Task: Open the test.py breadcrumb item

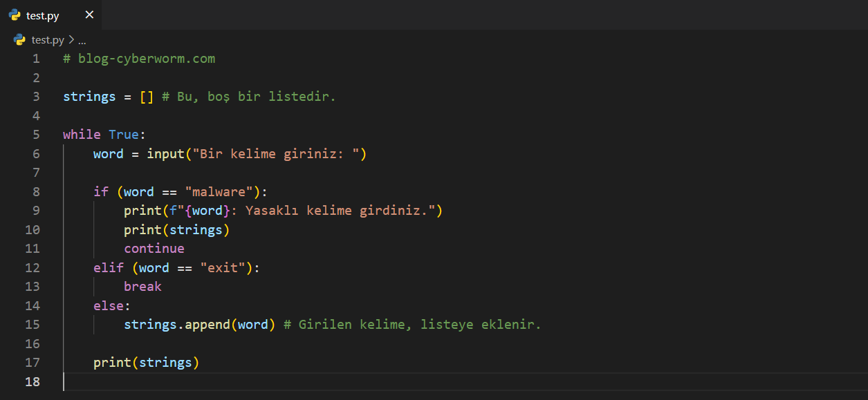Action: [48, 40]
